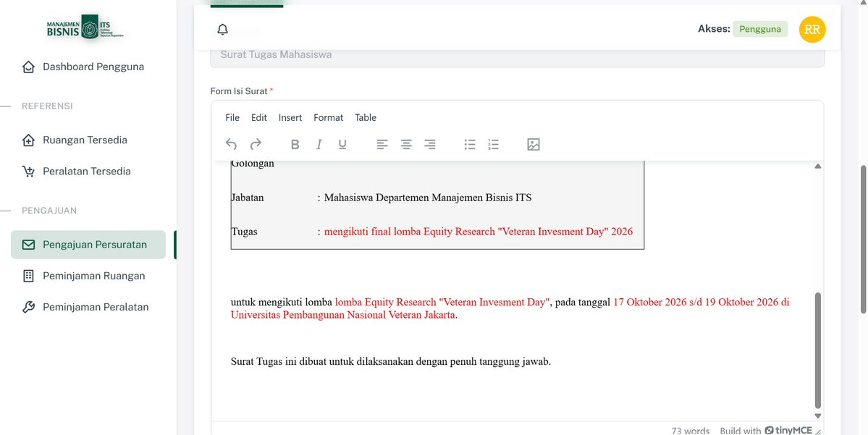868x435 pixels.
Task: Click the notification bell icon
Action: click(x=222, y=30)
